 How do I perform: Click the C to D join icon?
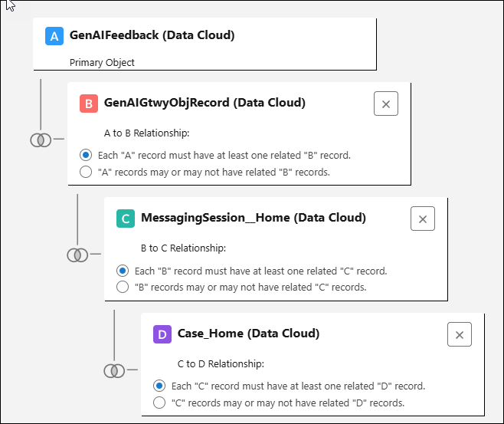[114, 370]
